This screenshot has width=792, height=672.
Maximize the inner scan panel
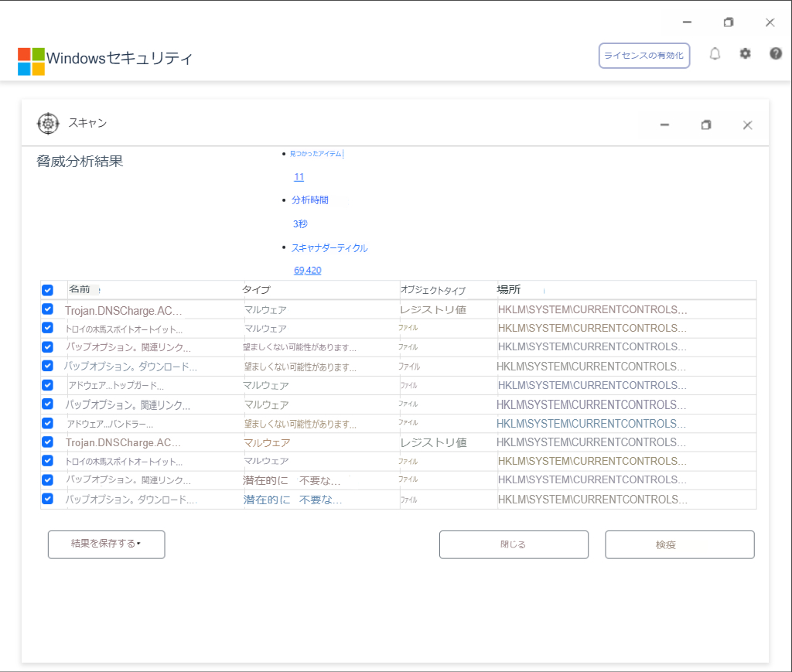pyautogui.click(x=705, y=125)
